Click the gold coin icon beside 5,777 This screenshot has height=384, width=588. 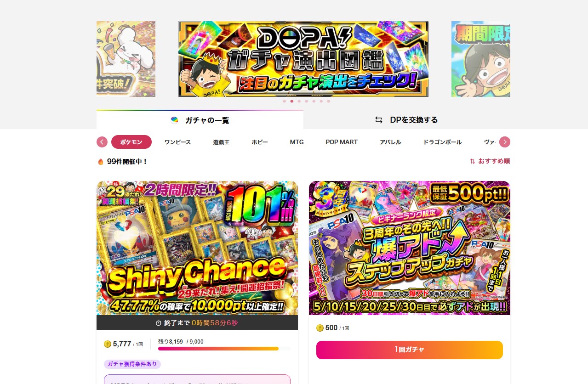[108, 344]
